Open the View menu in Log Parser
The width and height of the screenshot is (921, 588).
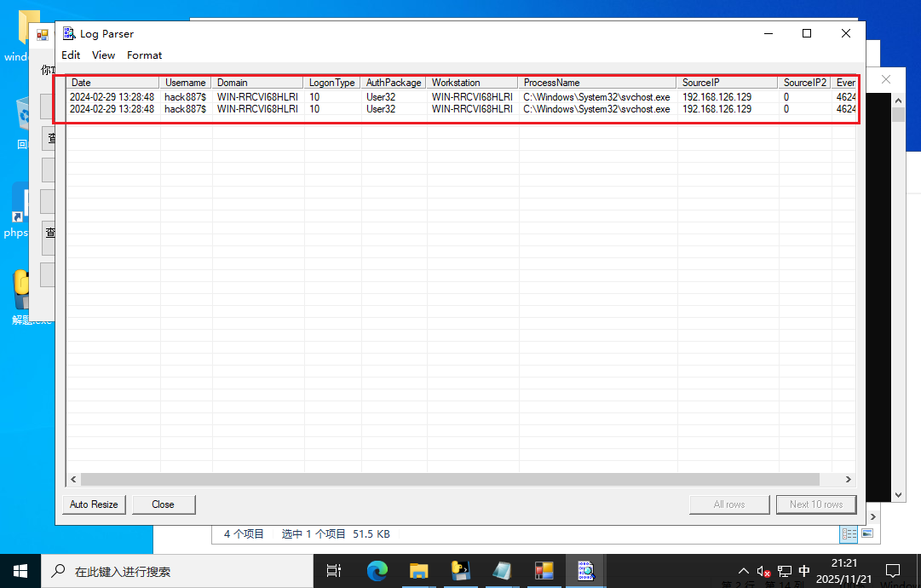103,55
